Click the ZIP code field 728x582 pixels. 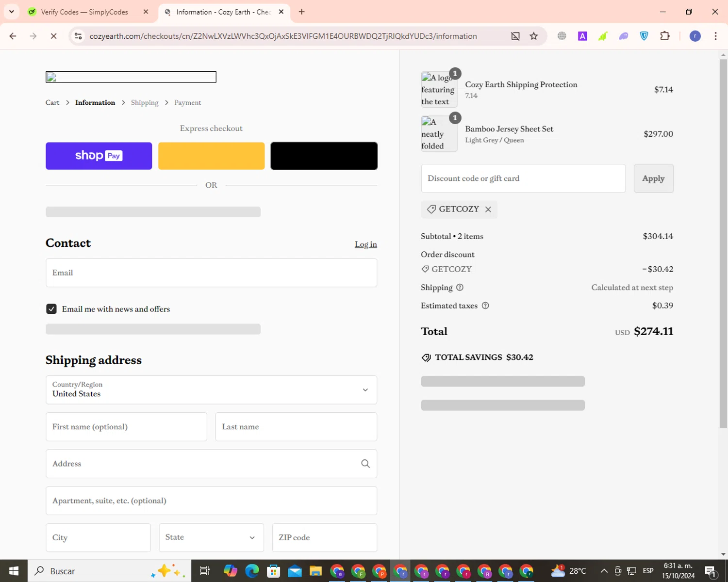(324, 537)
